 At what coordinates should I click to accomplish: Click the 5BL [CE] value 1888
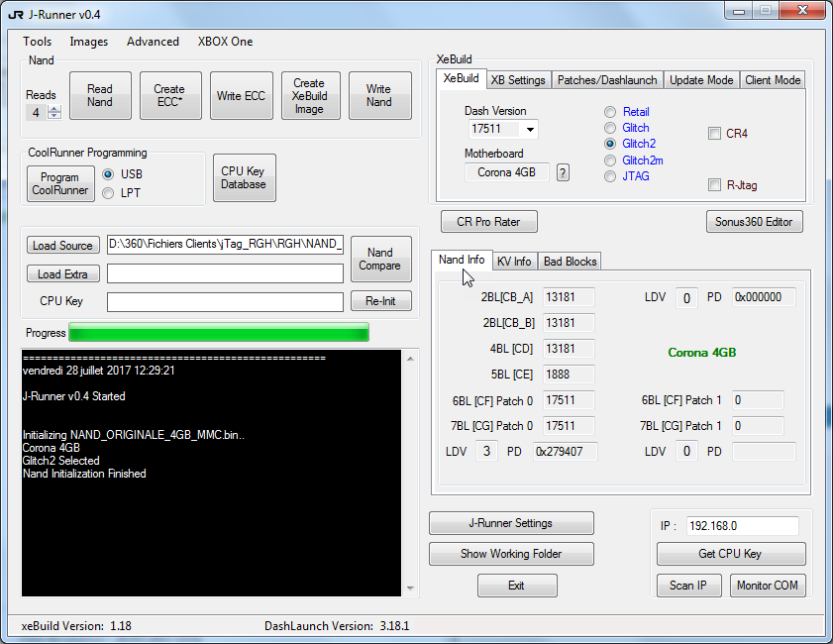[x=569, y=375]
